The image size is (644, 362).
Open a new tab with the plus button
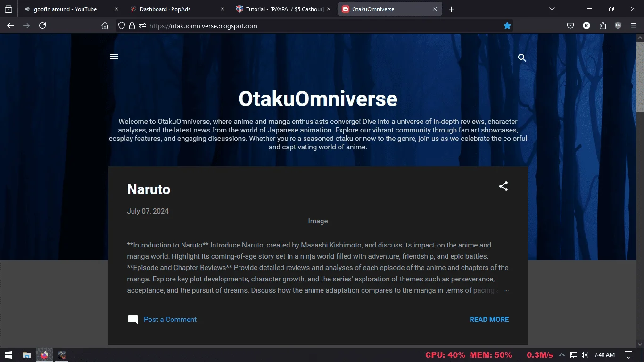(452, 9)
